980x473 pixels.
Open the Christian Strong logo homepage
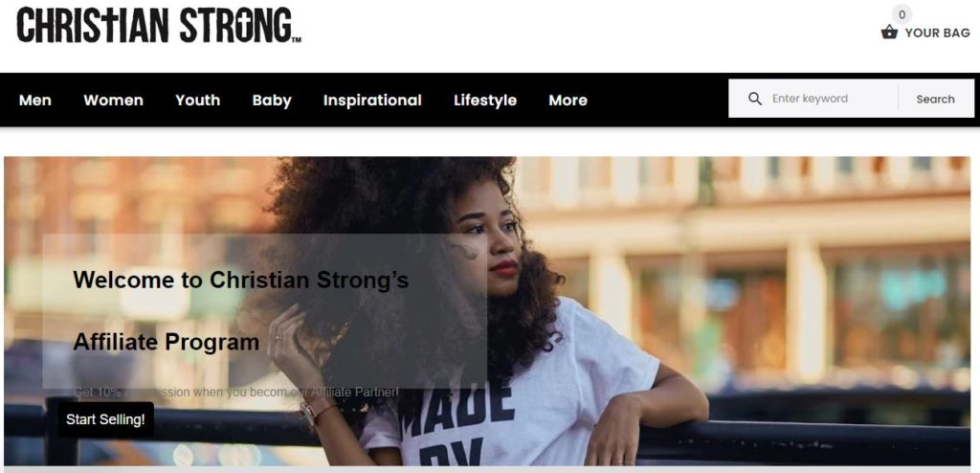click(x=159, y=26)
